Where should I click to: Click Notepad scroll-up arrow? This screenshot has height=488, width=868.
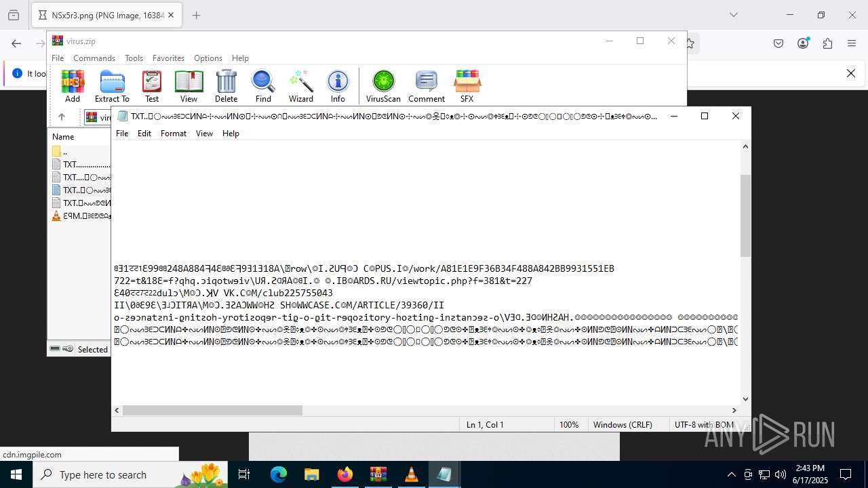tap(746, 146)
